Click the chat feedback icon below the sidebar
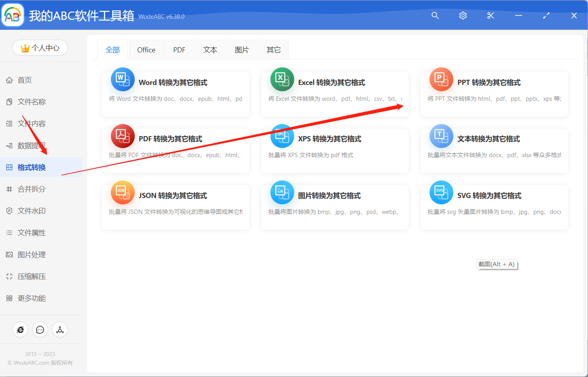This screenshot has width=588, height=377. click(40, 329)
